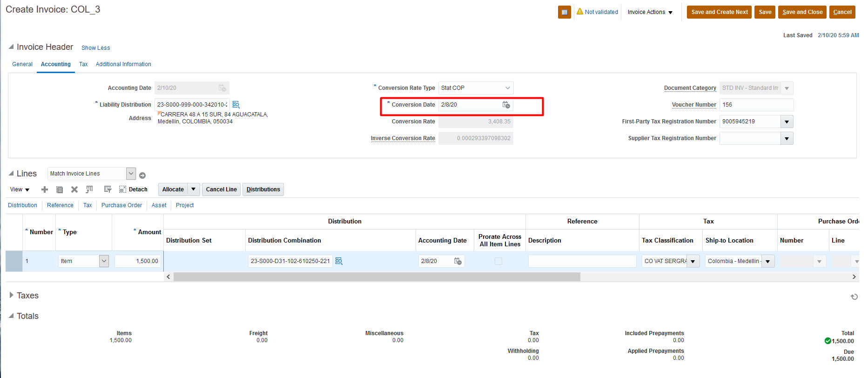Screen dimensions: 868x378
Task: Open Liability Distribution search icon
Action: click(236, 105)
